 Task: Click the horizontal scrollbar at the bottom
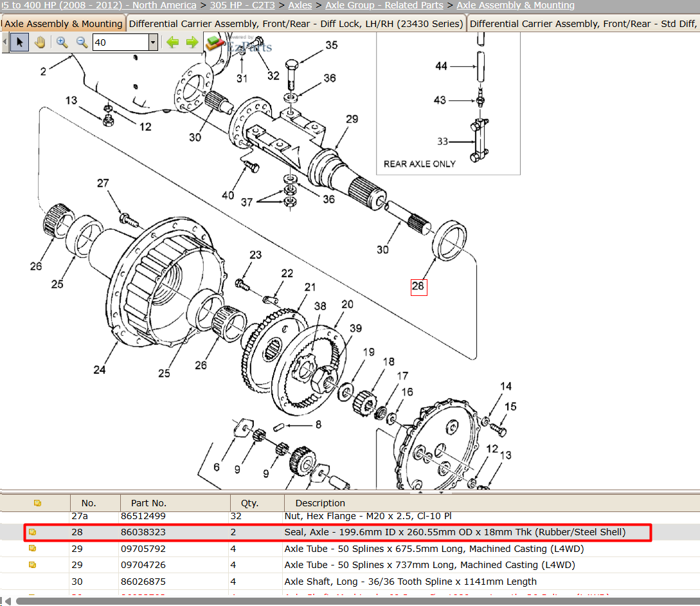(357, 601)
